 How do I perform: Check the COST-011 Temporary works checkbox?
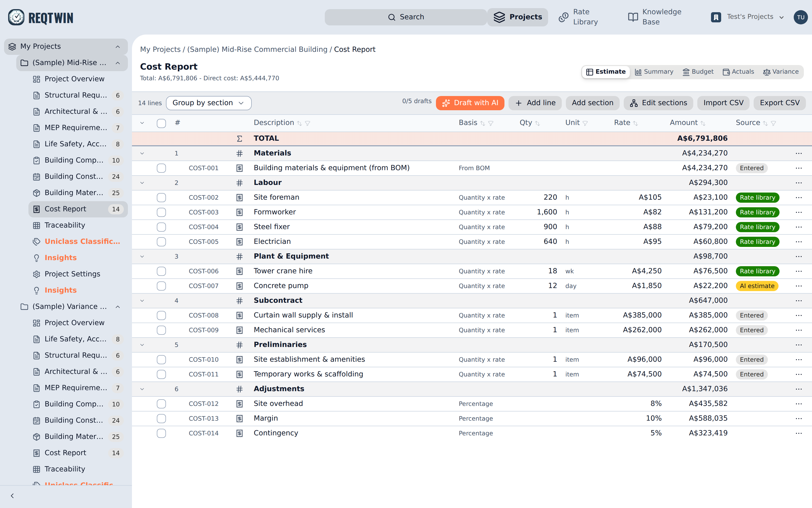coord(161,374)
